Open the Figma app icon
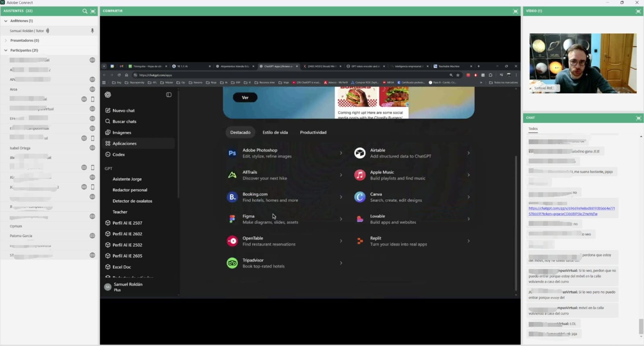644x346 pixels. tap(232, 219)
